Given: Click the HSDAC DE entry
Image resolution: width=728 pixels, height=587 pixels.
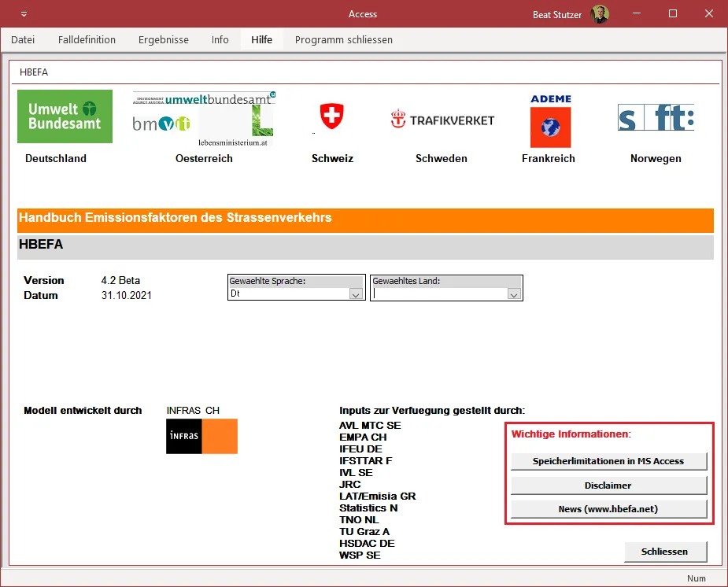Looking at the screenshot, I should [x=368, y=544].
